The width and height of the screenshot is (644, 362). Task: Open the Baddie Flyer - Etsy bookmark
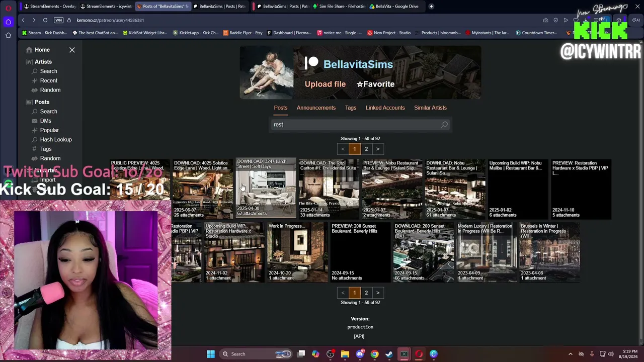point(243,33)
